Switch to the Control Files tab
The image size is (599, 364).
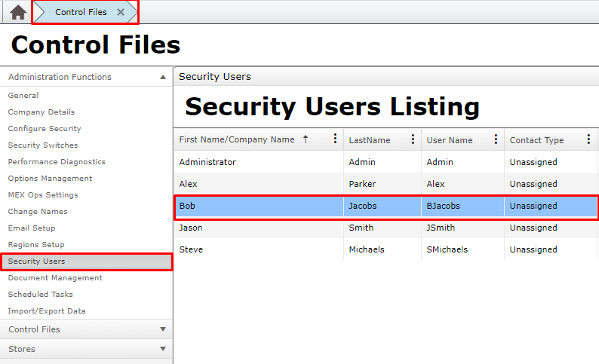[x=81, y=13]
